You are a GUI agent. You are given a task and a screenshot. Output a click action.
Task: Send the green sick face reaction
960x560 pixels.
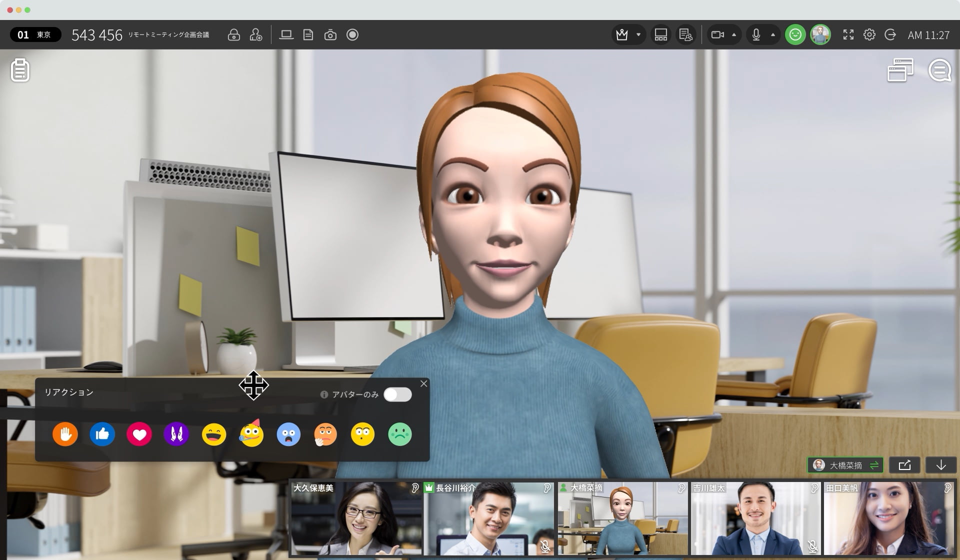[x=400, y=434]
